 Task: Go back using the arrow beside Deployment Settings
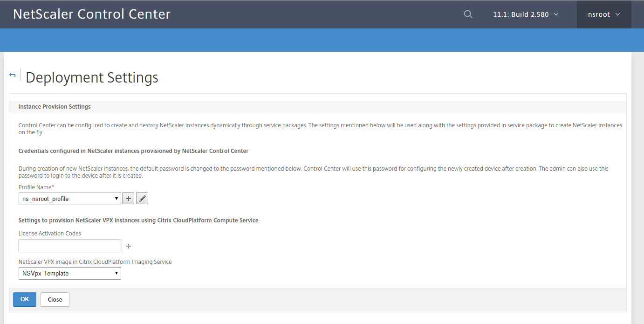[13, 75]
